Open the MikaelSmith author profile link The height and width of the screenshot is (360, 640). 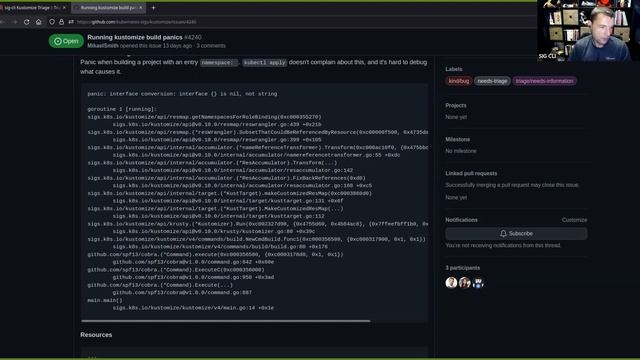point(103,46)
